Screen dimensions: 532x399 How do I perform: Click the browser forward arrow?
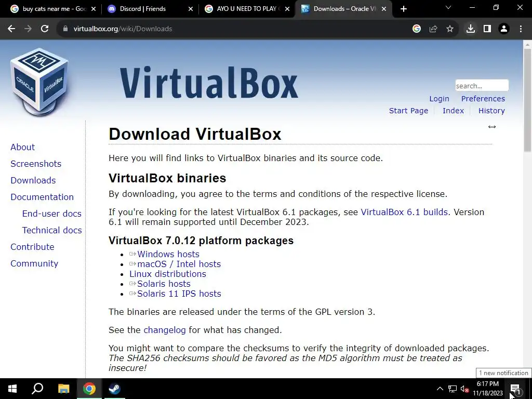tap(28, 29)
